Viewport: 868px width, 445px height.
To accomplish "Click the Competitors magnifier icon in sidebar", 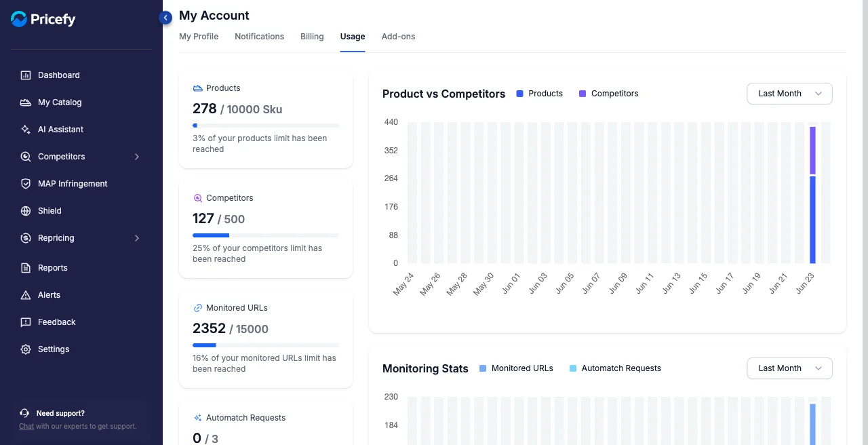I will point(26,157).
